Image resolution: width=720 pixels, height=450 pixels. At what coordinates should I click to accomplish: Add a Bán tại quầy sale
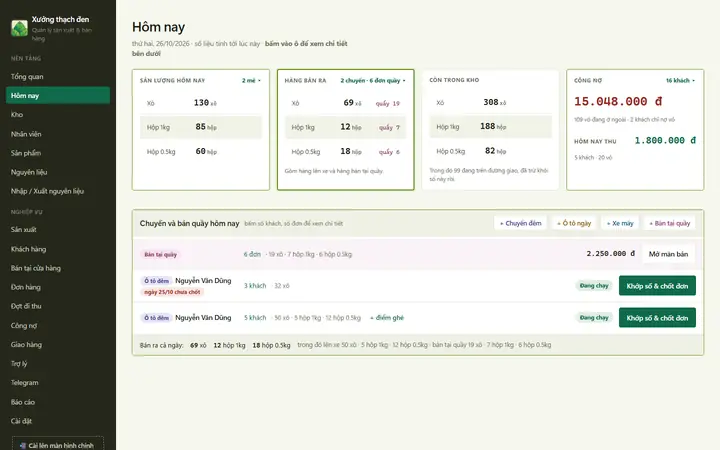[669, 223]
